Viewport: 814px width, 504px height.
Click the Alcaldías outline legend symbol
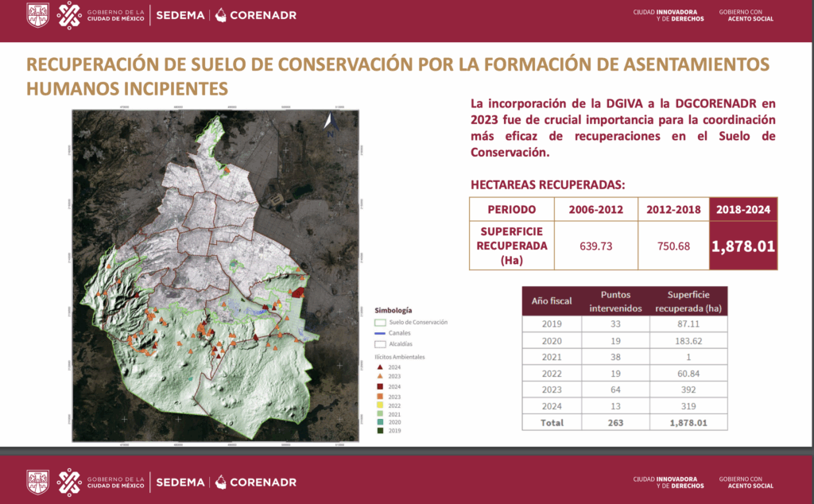[380, 344]
